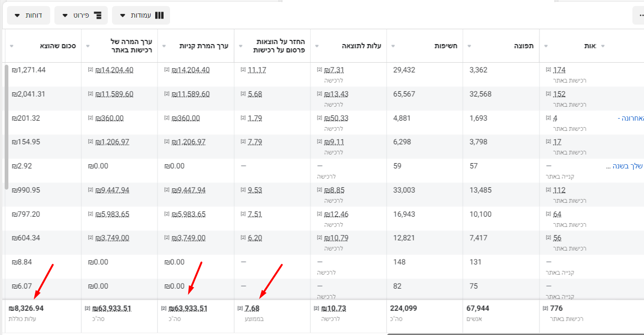Open column menu arrow for תפוצה
This screenshot has height=335, width=644.
pyautogui.click(x=469, y=46)
